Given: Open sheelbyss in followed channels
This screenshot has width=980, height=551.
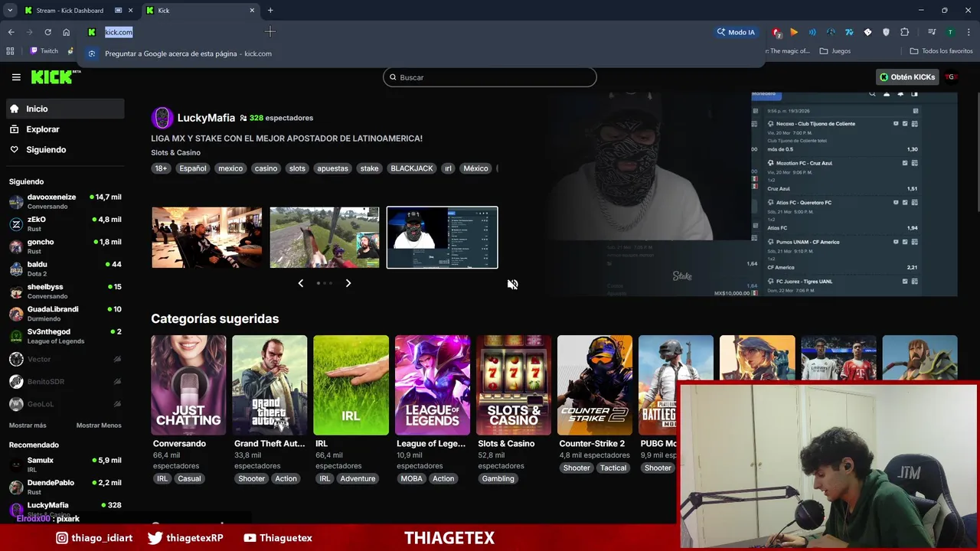Looking at the screenshot, I should pos(65,291).
